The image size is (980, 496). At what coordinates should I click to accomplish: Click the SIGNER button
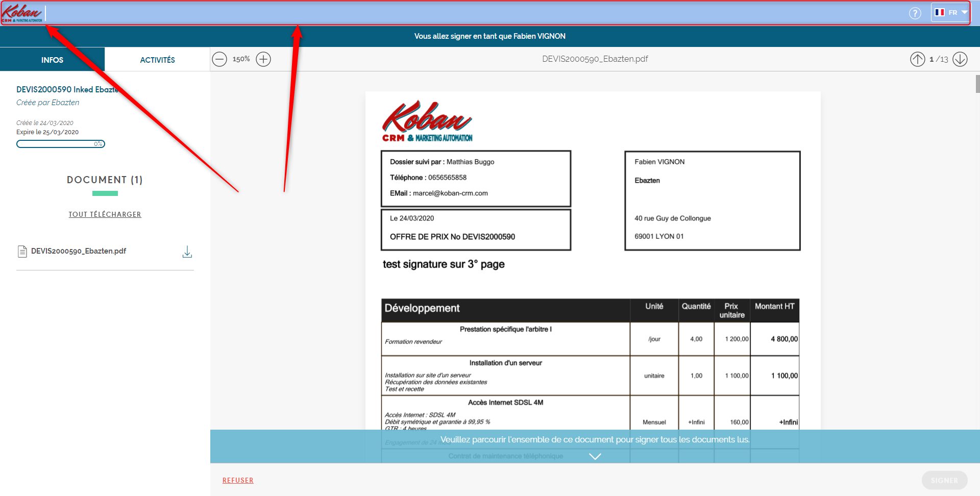(x=944, y=480)
